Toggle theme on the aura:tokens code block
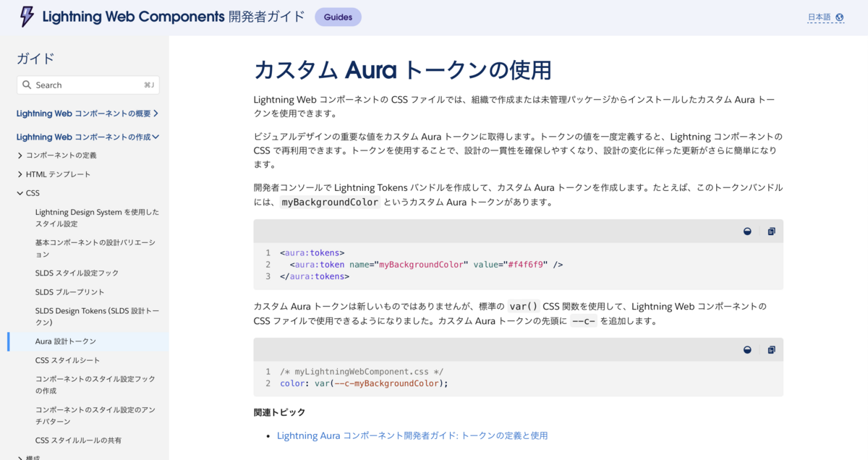 pyautogui.click(x=747, y=231)
